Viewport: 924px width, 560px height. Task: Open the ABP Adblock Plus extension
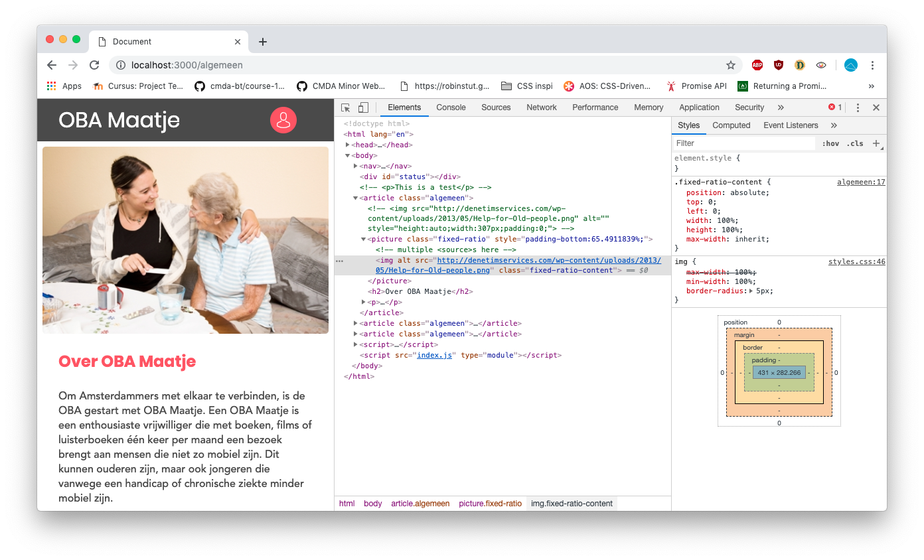757,65
